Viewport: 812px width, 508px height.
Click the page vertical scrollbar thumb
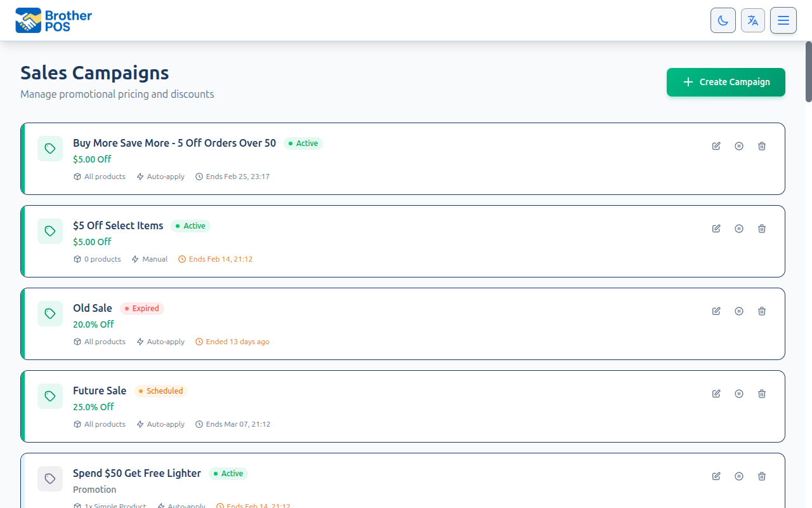tap(809, 71)
